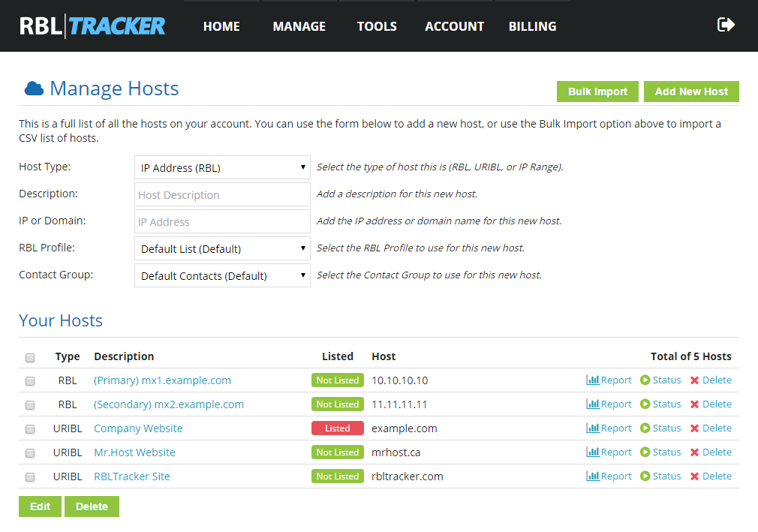The height and width of the screenshot is (532, 758).
Task: Open Report for 11.11.11.11 host
Action: tap(609, 404)
